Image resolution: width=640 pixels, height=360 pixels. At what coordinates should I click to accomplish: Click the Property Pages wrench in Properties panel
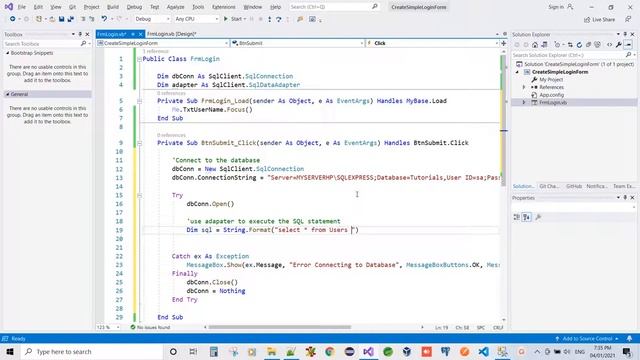(x=538, y=217)
